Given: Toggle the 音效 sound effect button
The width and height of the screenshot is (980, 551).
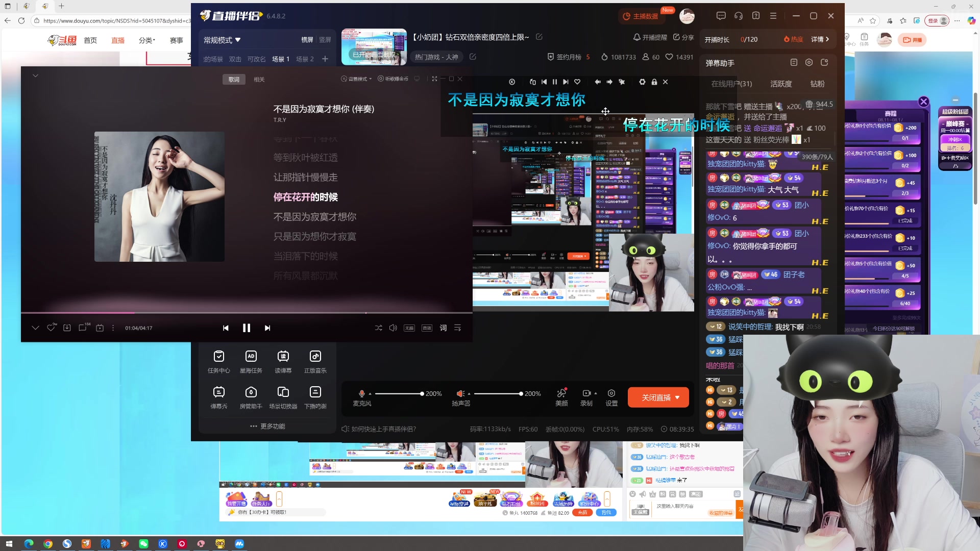Looking at the screenshot, I should [x=427, y=328].
